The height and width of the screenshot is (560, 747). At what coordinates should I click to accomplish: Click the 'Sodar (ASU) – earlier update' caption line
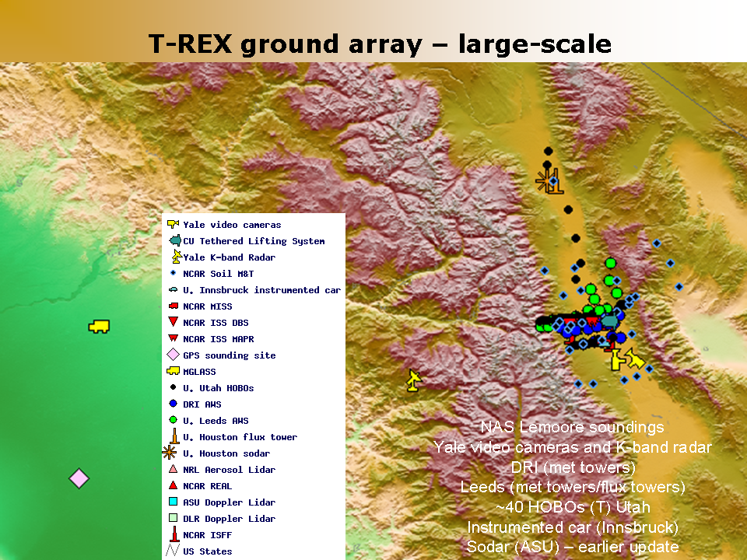pyautogui.click(x=573, y=547)
